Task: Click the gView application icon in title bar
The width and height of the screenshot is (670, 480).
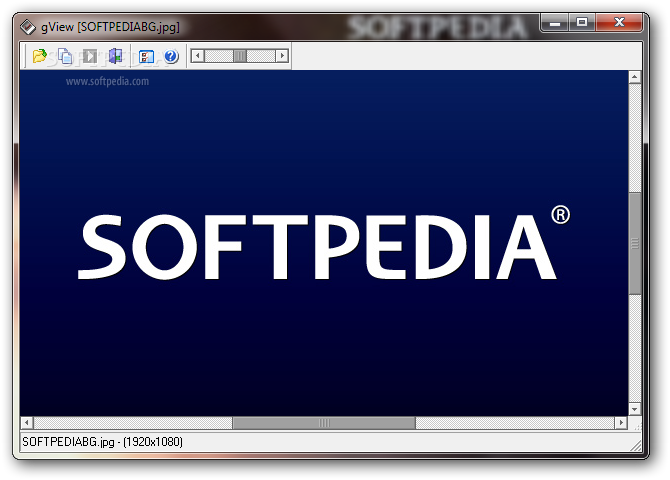Action: click(28, 27)
